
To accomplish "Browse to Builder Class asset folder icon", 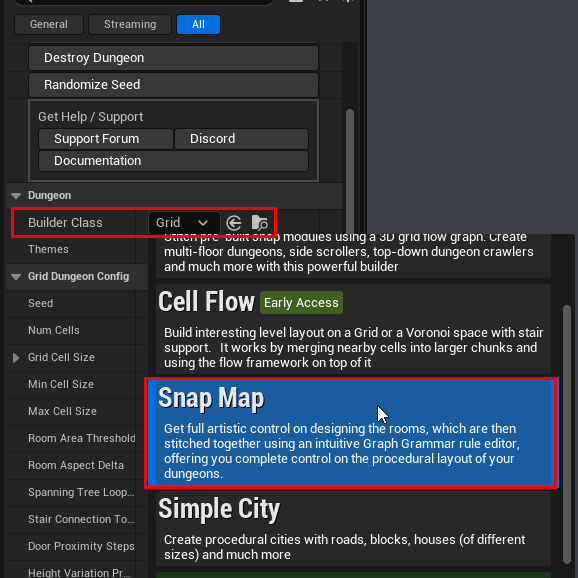I will (260, 223).
